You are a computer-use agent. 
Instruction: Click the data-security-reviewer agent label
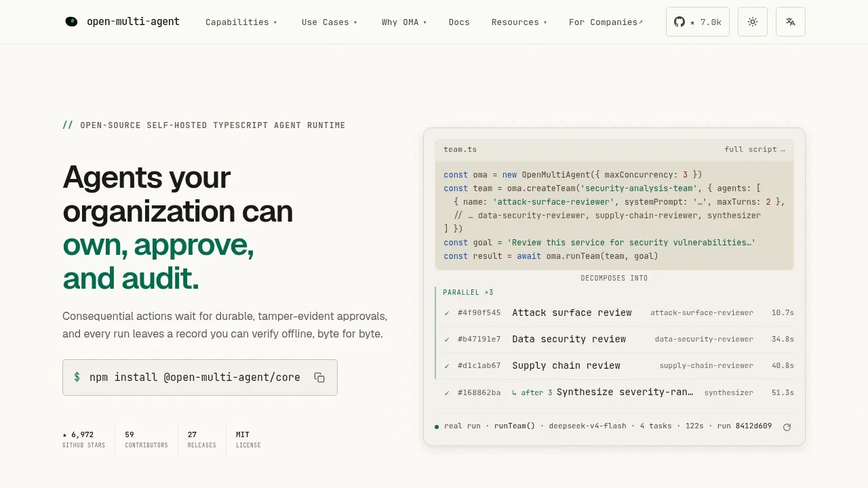(704, 339)
